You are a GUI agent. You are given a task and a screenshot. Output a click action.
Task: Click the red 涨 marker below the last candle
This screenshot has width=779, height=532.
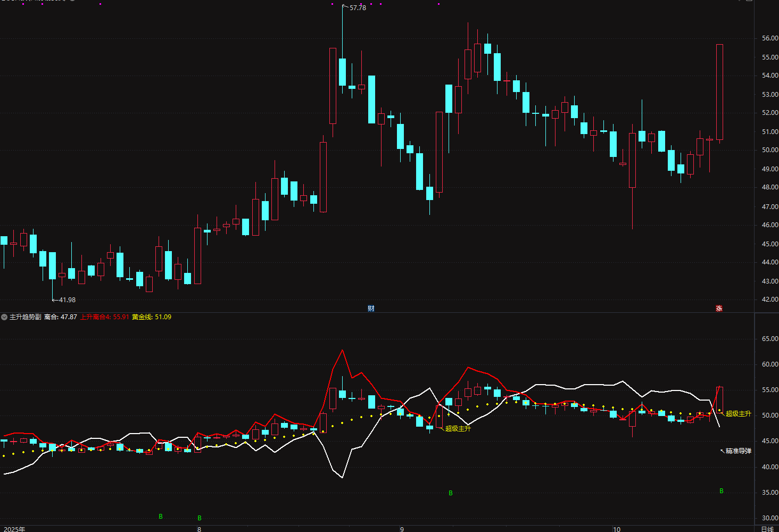point(719,309)
